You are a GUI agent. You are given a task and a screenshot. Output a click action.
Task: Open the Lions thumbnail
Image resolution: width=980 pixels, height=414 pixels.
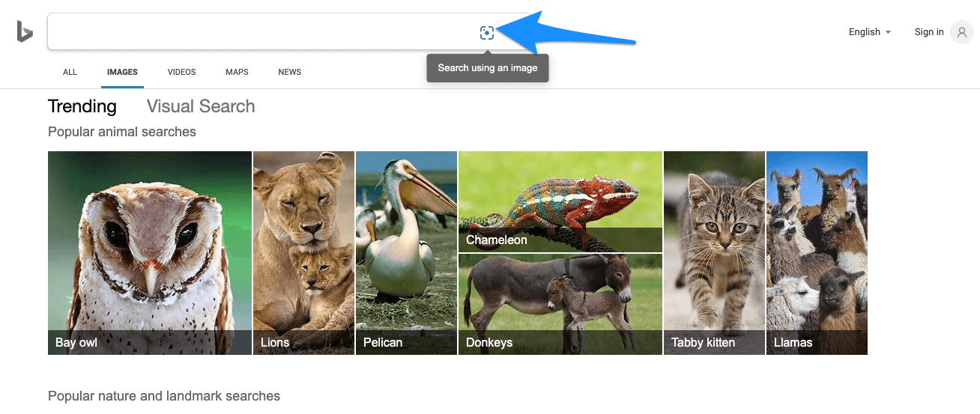click(303, 252)
